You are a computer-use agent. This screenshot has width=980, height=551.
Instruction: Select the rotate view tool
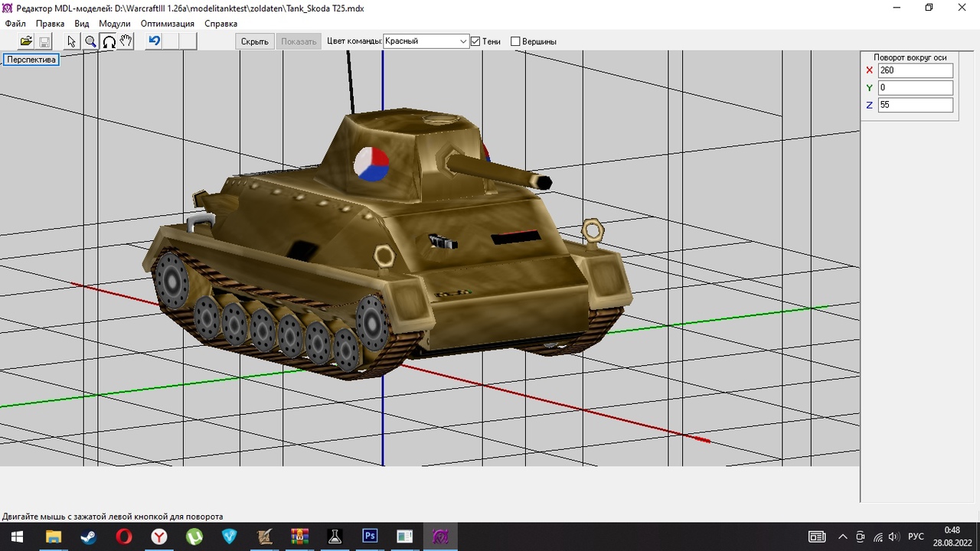[109, 41]
